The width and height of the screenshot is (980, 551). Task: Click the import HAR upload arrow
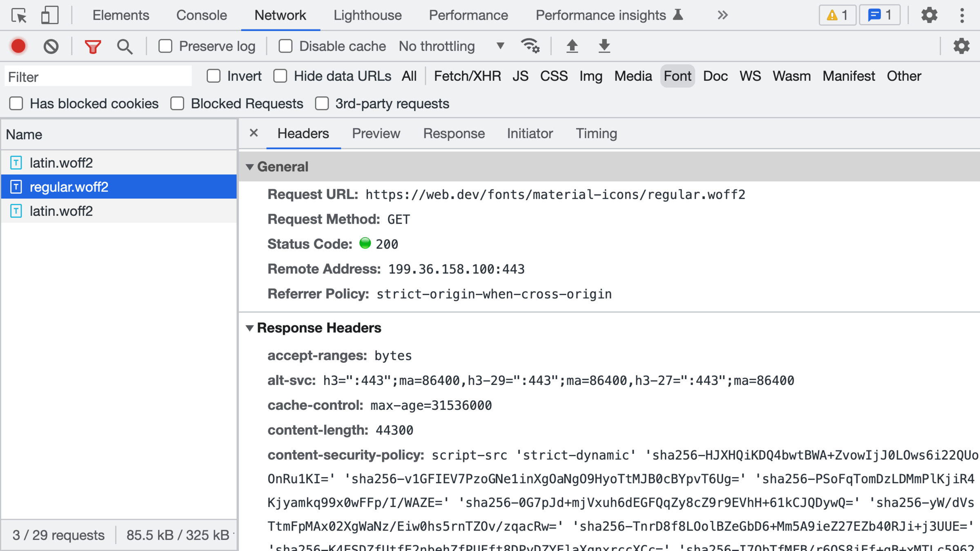(x=572, y=46)
